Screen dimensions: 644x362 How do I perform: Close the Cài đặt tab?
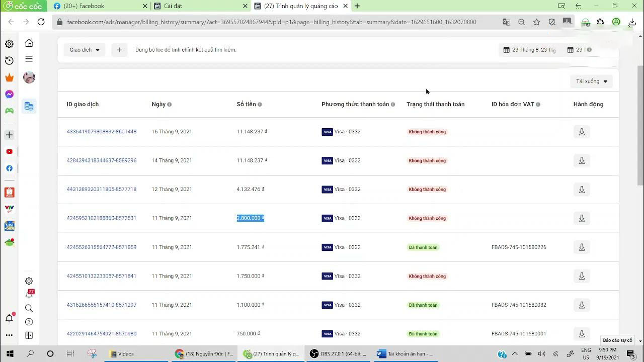pos(246,6)
